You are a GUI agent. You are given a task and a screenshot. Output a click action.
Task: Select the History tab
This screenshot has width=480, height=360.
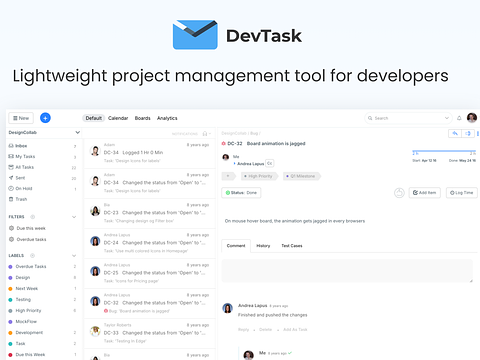click(263, 246)
